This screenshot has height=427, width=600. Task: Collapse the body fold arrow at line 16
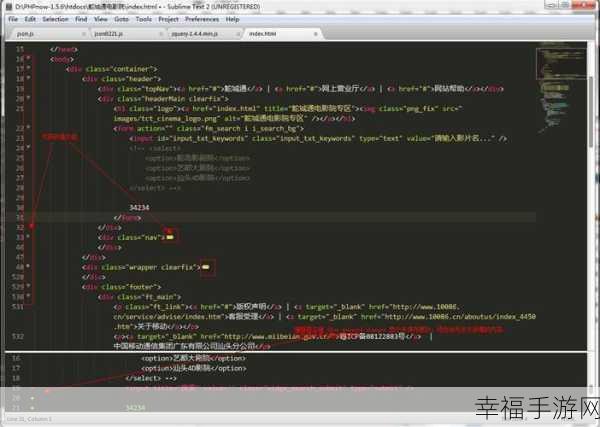coord(29,59)
